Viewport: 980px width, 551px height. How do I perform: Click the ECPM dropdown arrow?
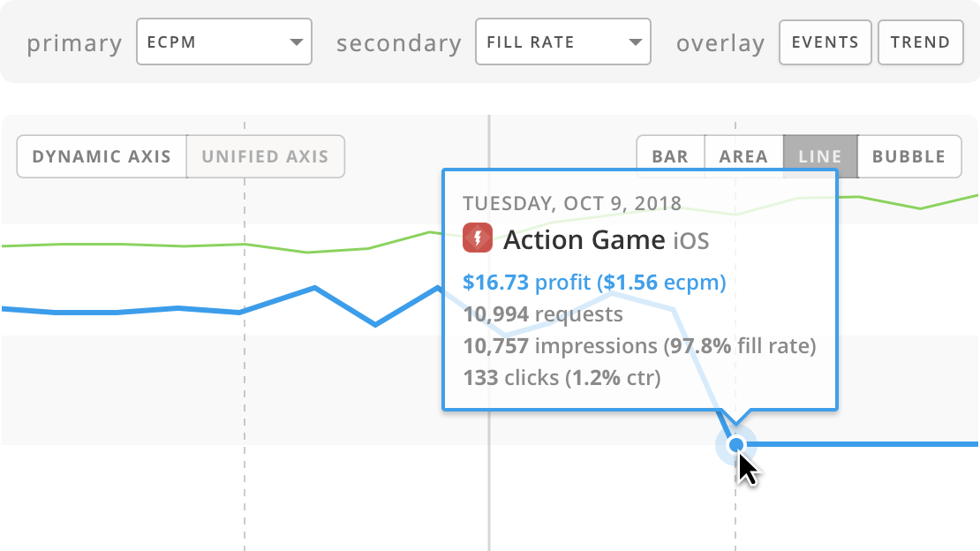point(295,42)
